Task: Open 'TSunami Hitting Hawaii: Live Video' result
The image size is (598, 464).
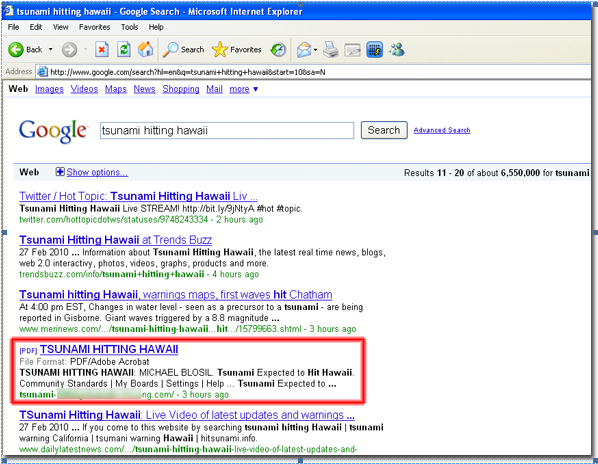Action: 187,415
